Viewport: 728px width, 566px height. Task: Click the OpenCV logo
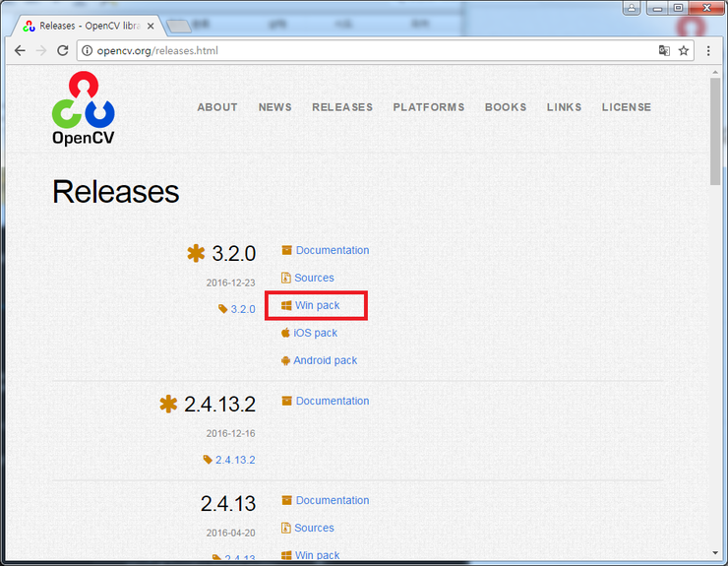click(x=84, y=108)
